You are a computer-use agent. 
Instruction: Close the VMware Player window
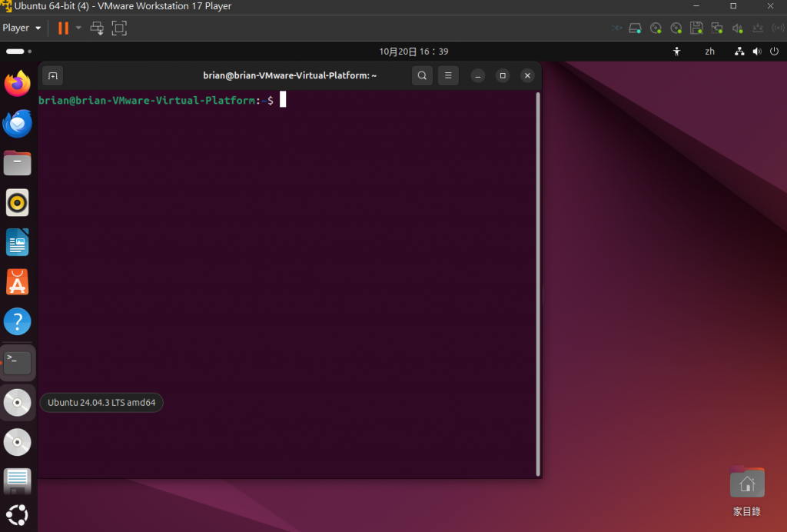pyautogui.click(x=770, y=6)
